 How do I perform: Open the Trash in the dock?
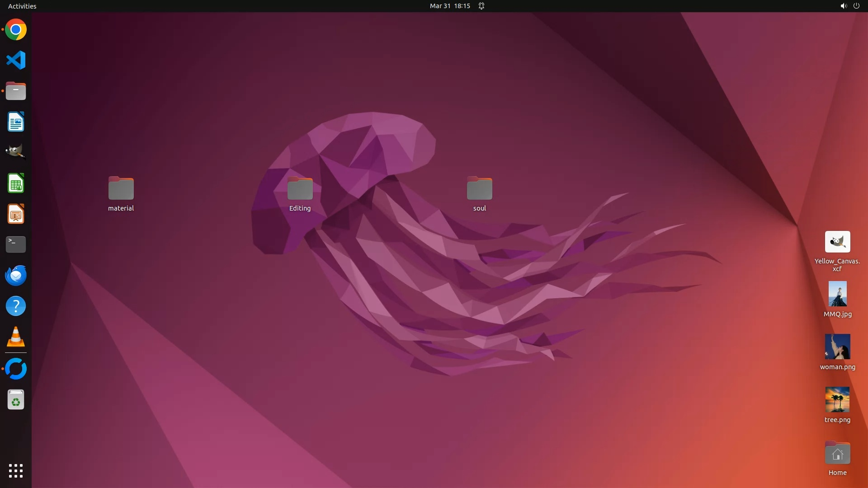click(x=16, y=400)
